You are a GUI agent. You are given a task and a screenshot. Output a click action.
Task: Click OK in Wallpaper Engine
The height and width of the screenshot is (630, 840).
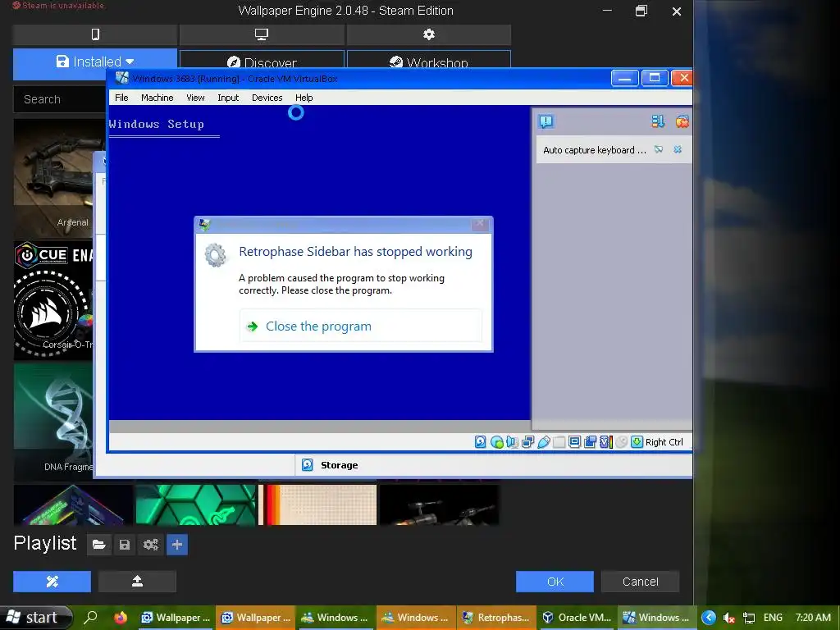pyautogui.click(x=555, y=582)
